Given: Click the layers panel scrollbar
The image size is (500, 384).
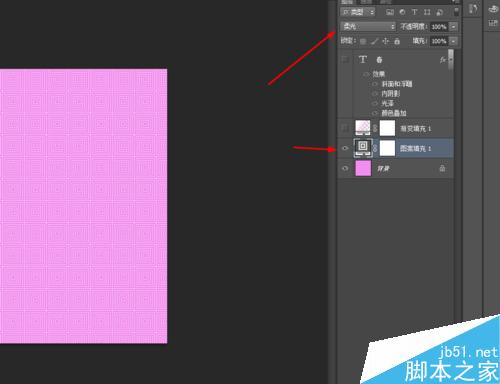Looking at the screenshot, I should coord(451,60).
